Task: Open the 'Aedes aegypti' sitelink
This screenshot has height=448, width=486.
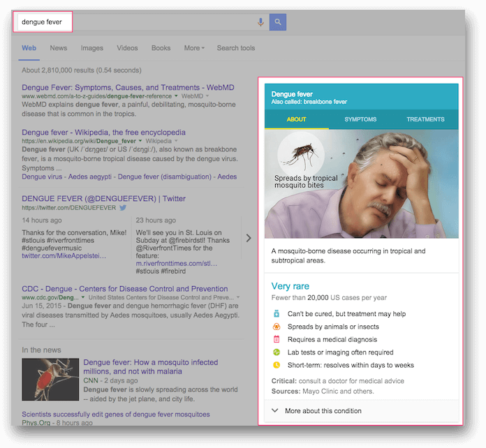Action: [90, 177]
